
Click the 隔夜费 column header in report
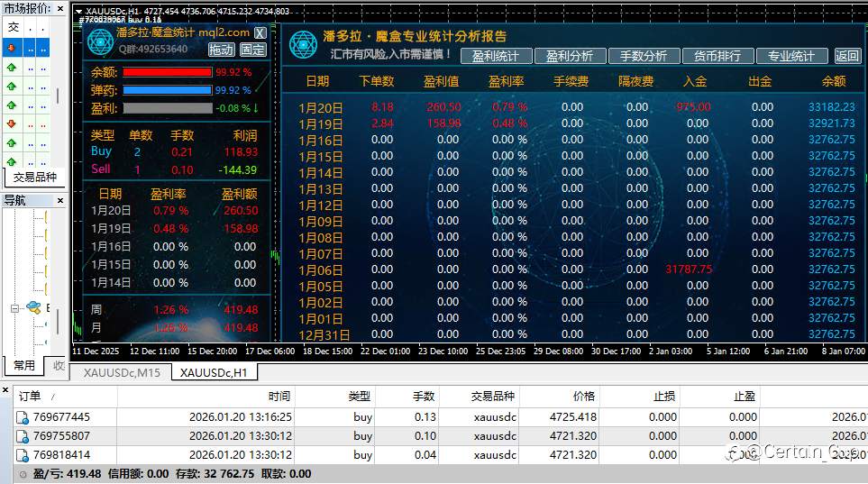tap(636, 82)
